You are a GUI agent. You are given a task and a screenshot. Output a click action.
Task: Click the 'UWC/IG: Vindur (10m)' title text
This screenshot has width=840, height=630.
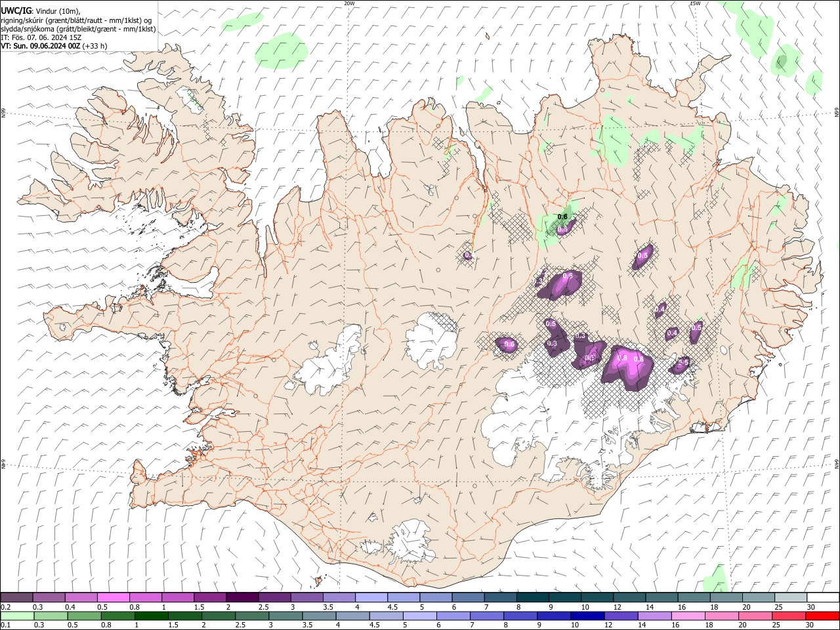[x=40, y=10]
